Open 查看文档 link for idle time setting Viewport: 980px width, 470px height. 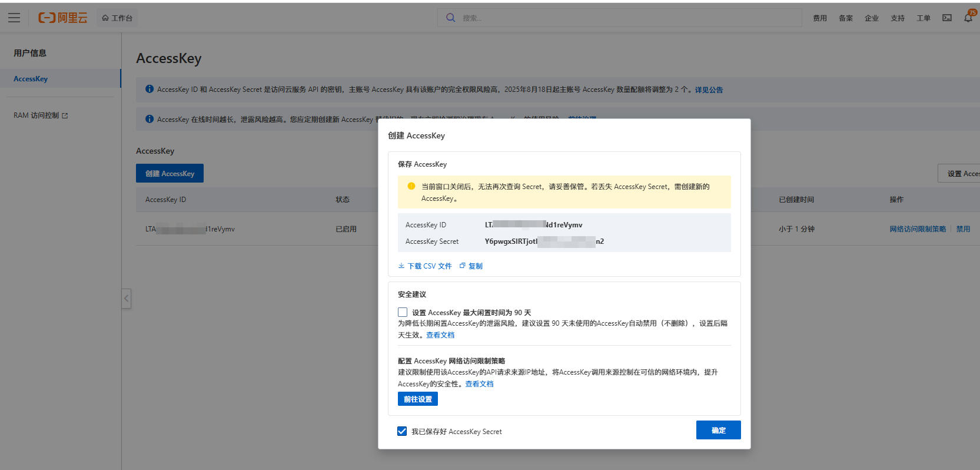[440, 335]
